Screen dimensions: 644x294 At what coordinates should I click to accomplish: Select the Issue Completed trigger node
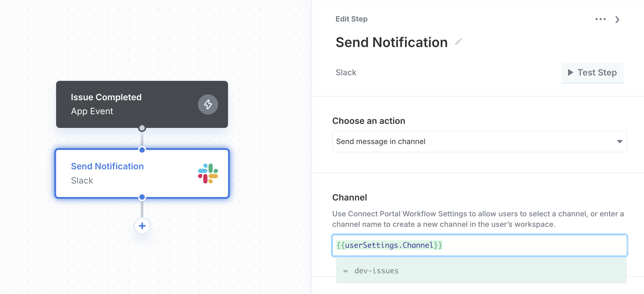142,104
